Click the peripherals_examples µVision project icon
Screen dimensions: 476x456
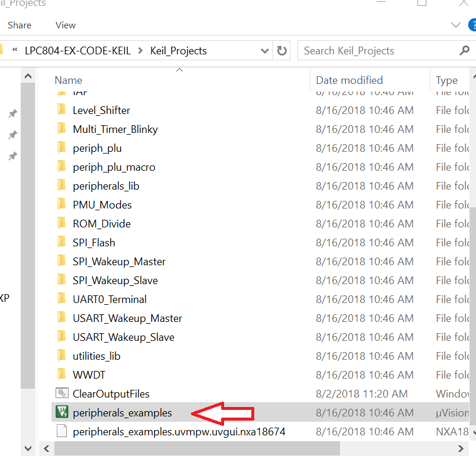click(62, 412)
